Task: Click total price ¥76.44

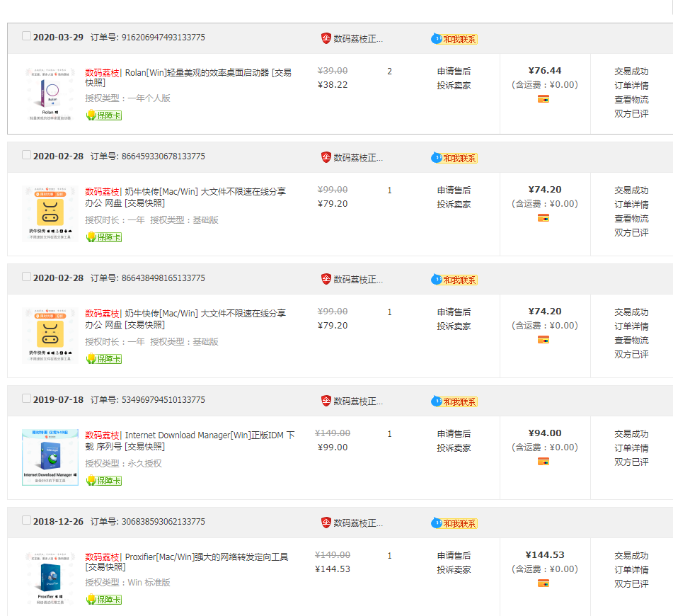Action: (545, 70)
